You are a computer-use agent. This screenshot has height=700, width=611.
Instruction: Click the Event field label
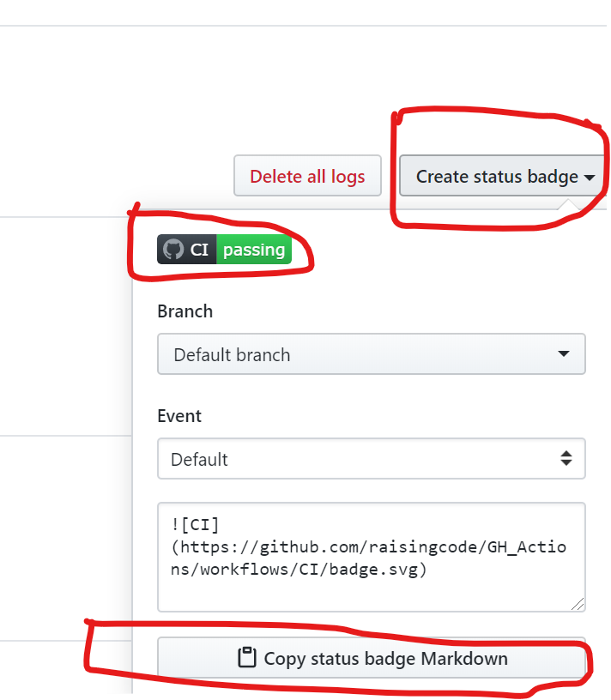179,415
